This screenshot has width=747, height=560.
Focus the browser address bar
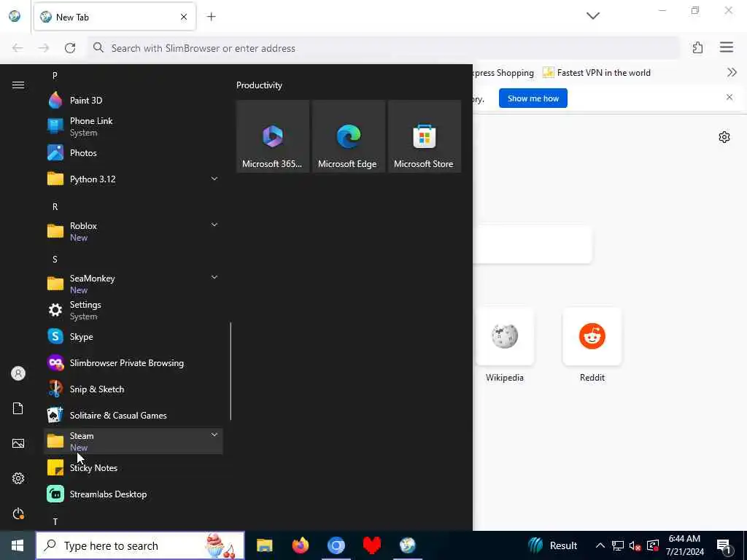384,48
